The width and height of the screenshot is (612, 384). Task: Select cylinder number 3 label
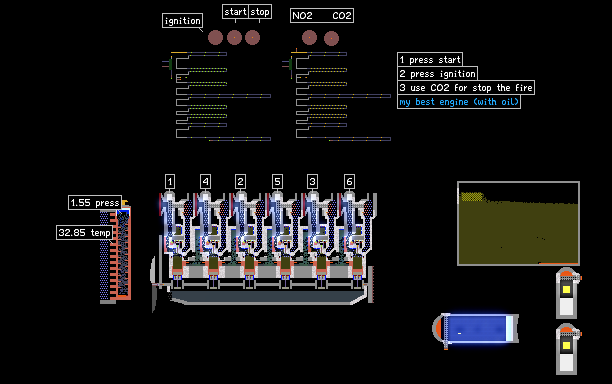[312, 181]
